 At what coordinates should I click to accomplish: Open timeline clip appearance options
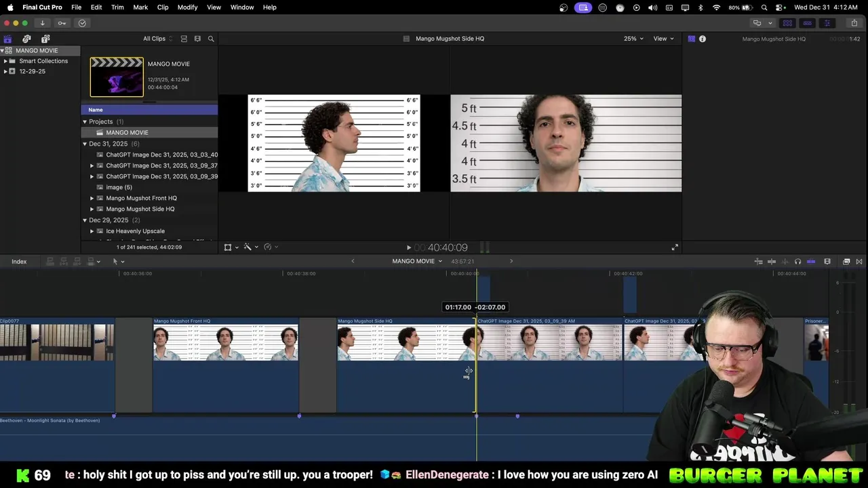[827, 262]
